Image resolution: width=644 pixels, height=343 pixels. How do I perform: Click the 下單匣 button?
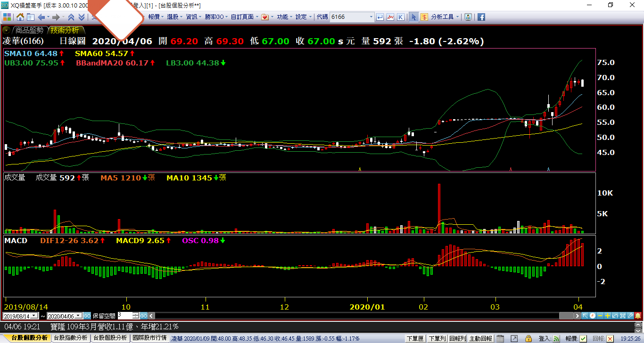[x=415, y=338]
